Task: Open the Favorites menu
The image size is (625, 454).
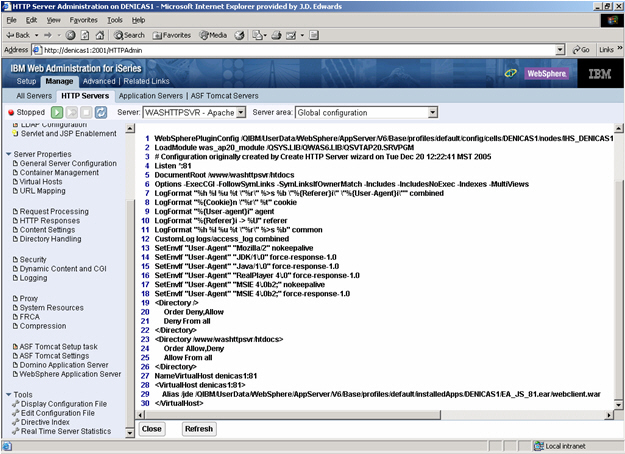Action: 83,20
